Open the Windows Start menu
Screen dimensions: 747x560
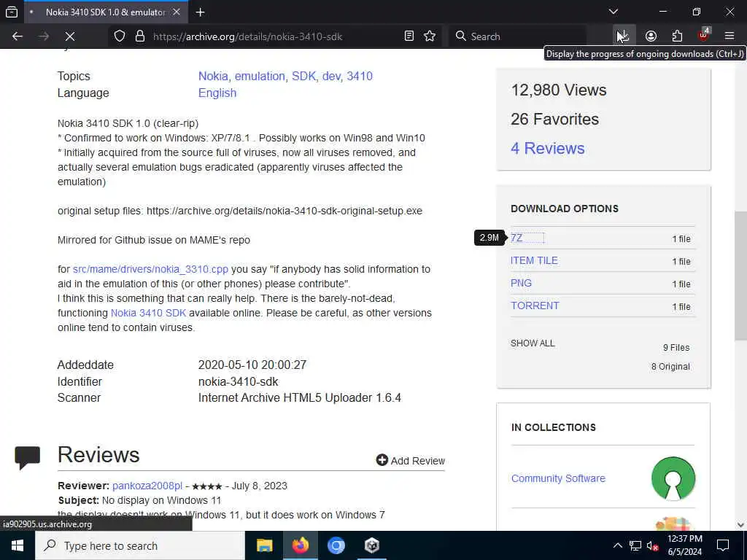coord(18,545)
